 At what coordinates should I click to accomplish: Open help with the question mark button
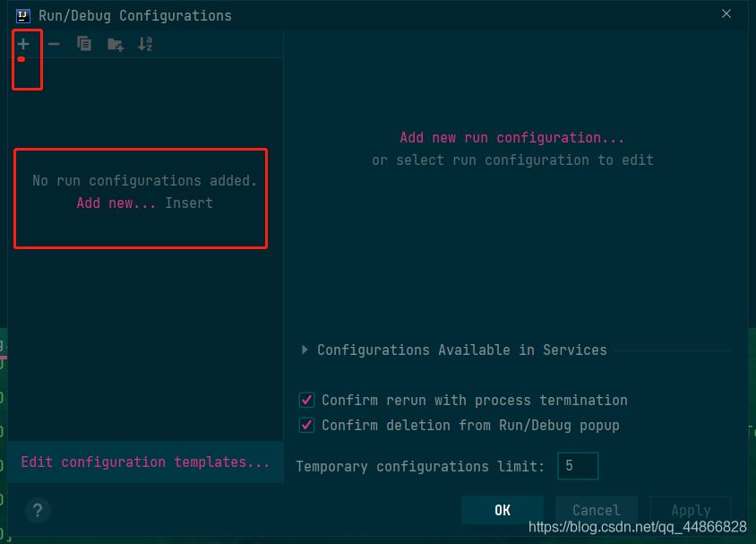point(37,511)
